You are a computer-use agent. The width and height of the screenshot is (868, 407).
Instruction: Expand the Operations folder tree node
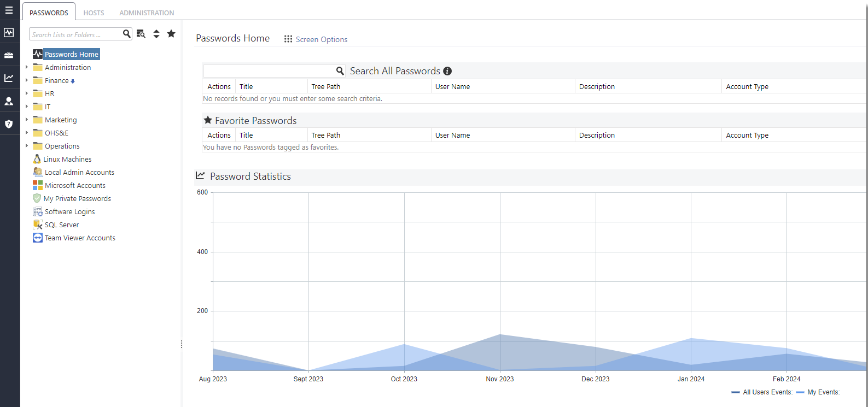[26, 146]
